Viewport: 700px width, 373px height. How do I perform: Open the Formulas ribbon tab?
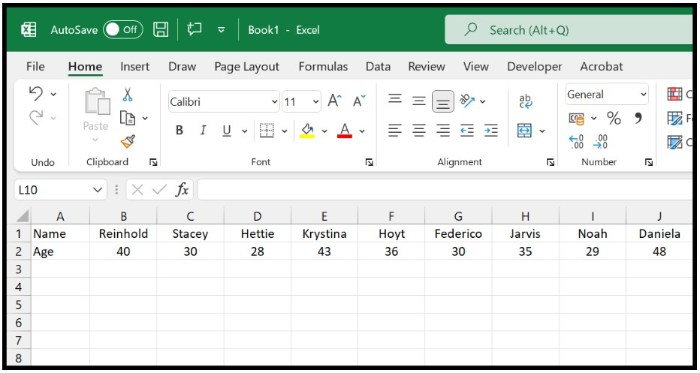(x=323, y=66)
